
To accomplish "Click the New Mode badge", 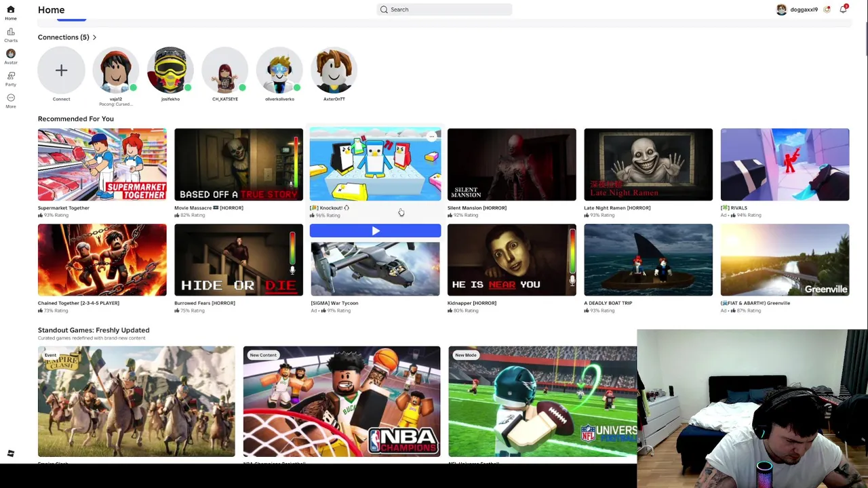I will click(x=466, y=355).
